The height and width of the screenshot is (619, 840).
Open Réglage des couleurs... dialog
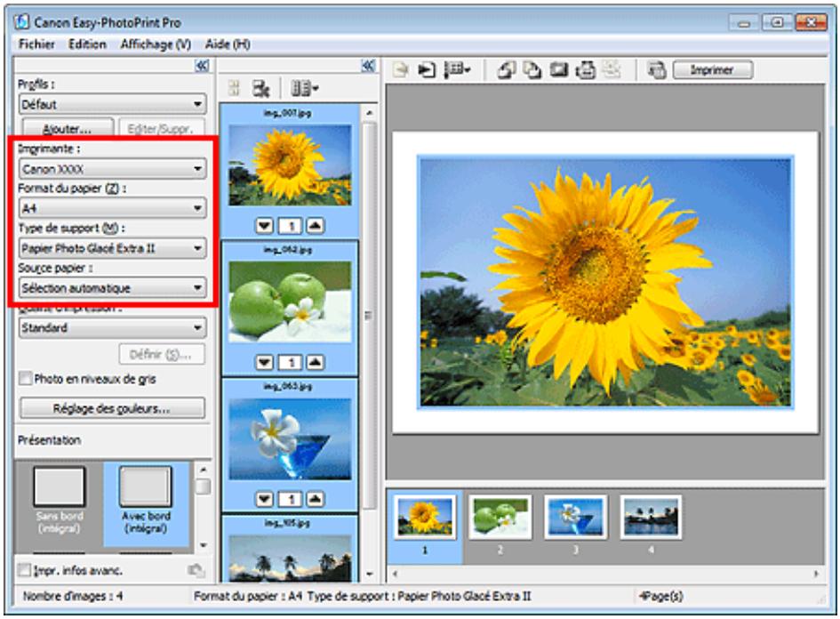[113, 408]
